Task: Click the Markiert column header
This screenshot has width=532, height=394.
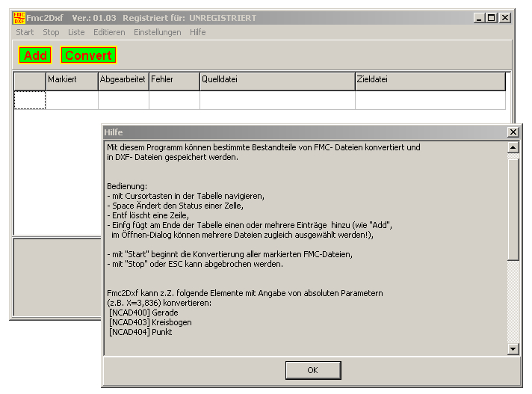Action: [x=72, y=79]
